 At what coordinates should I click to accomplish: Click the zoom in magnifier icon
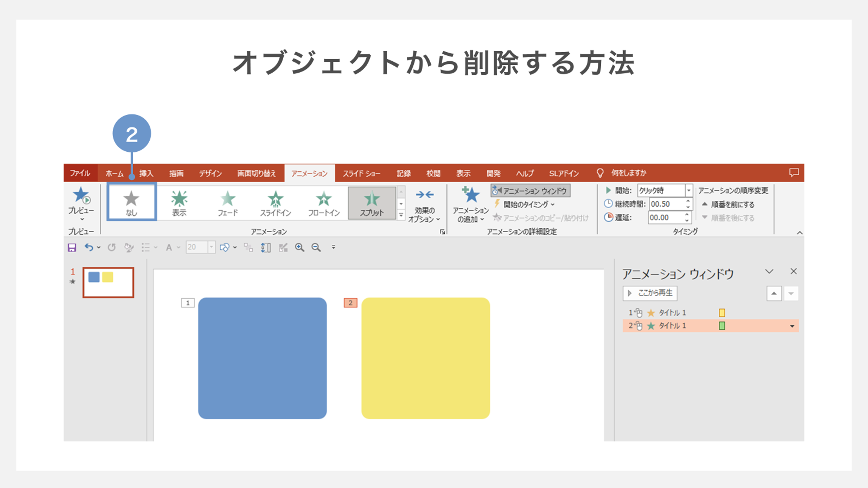(x=299, y=247)
